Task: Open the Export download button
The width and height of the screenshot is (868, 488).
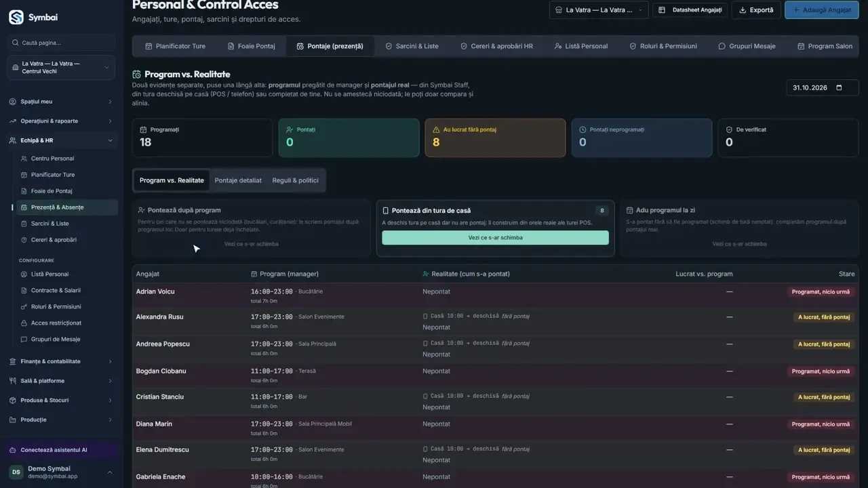Action: [x=756, y=10]
